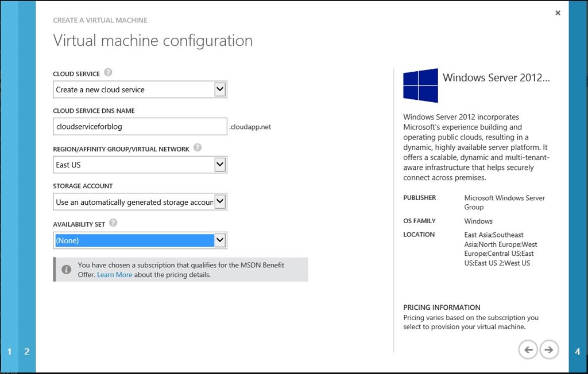Focus the Cloud Service DNS Name field
The height and width of the screenshot is (374, 588).
click(x=140, y=127)
